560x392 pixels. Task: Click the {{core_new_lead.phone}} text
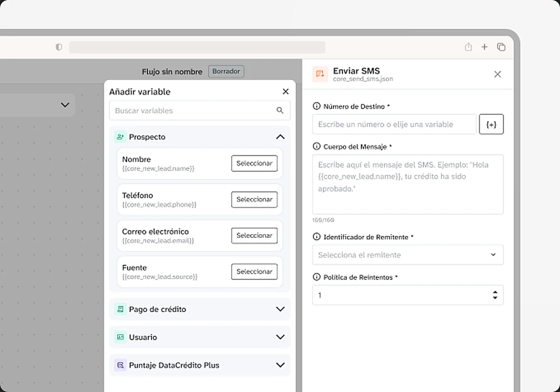pos(159,205)
